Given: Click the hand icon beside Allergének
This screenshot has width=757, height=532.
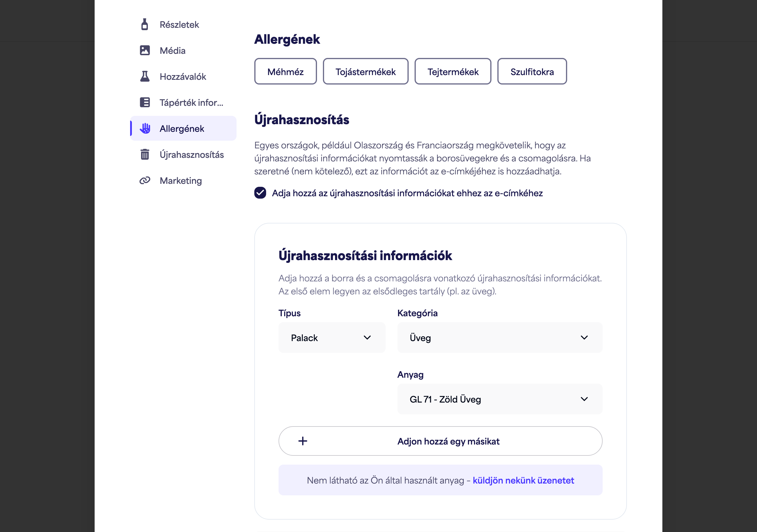Looking at the screenshot, I should (x=145, y=128).
